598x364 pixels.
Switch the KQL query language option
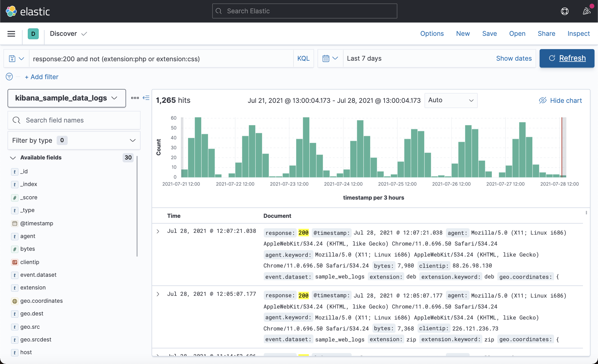pyautogui.click(x=303, y=58)
